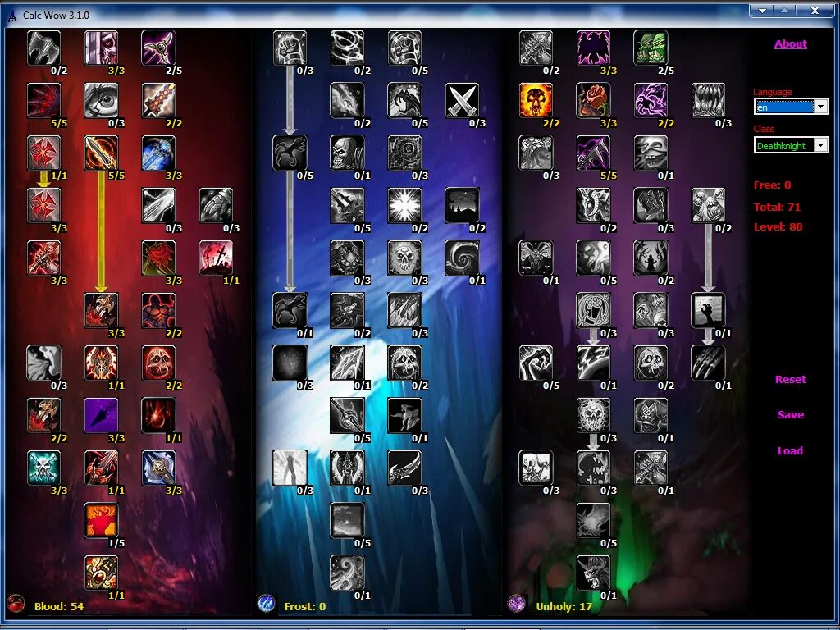Click the Unholy tree emblem icon at bottom

point(517,605)
